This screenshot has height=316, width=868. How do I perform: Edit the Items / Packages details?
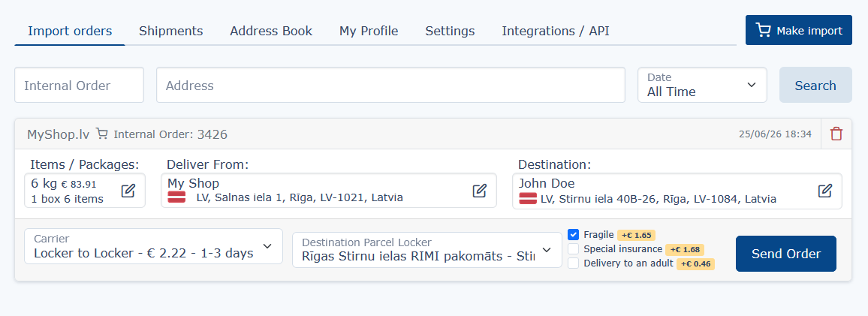click(128, 191)
